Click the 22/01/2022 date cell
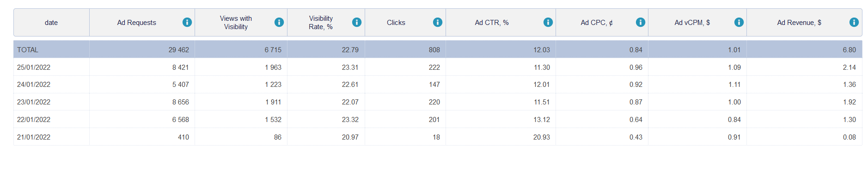Screen dimensions: 868x171 pyautogui.click(x=34, y=120)
